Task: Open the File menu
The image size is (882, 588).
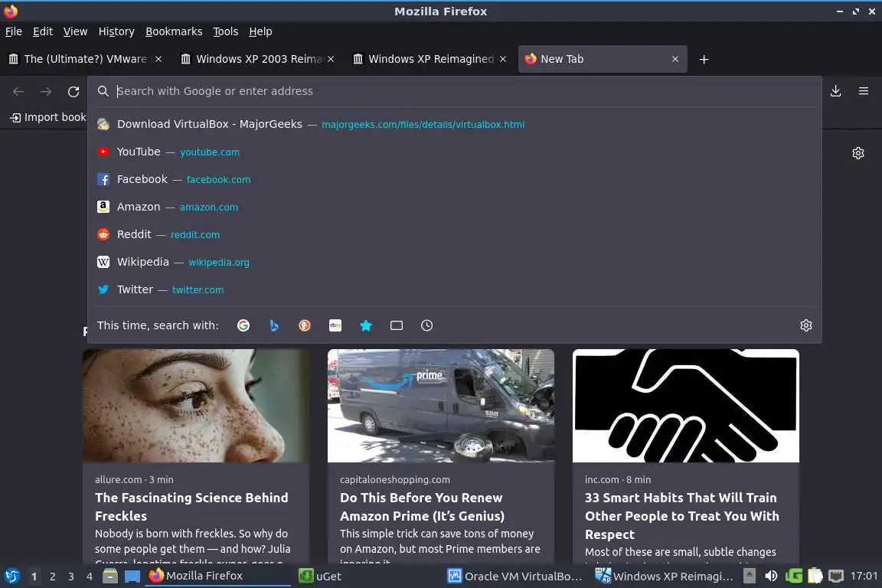Action: click(14, 31)
